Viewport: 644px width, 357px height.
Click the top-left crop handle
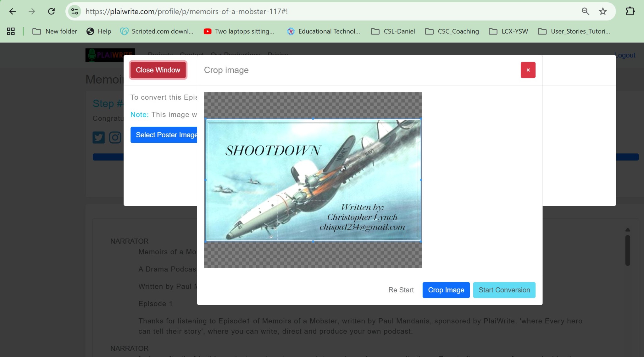206,119
